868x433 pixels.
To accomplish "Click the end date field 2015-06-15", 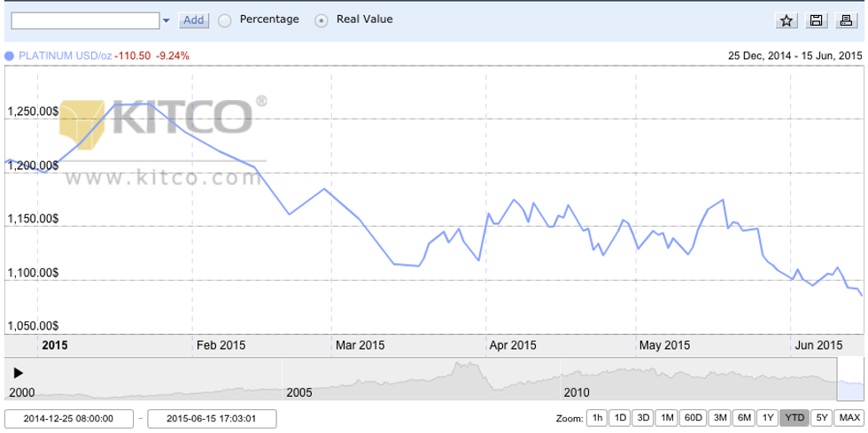I will coord(212,419).
